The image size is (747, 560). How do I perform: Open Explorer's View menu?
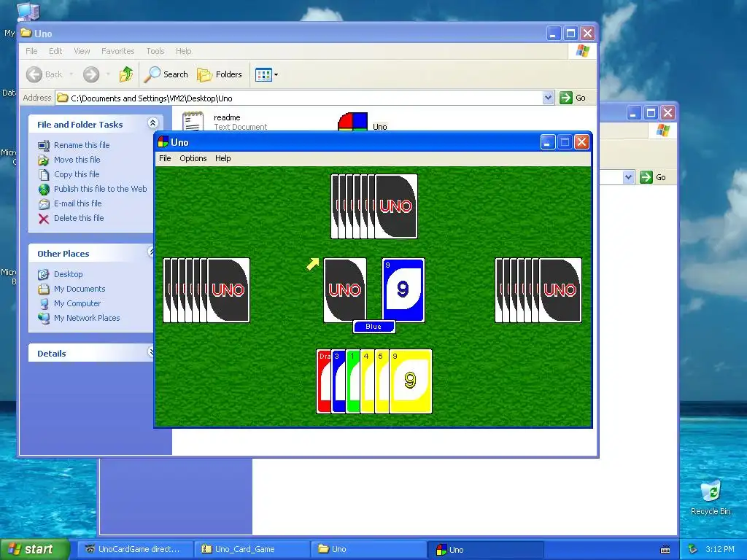point(82,51)
